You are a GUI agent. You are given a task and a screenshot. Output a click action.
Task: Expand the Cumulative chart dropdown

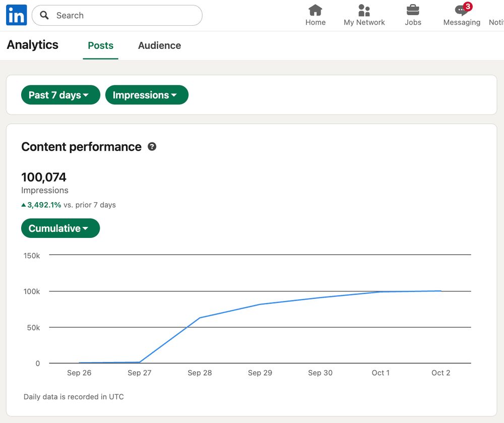pos(60,228)
